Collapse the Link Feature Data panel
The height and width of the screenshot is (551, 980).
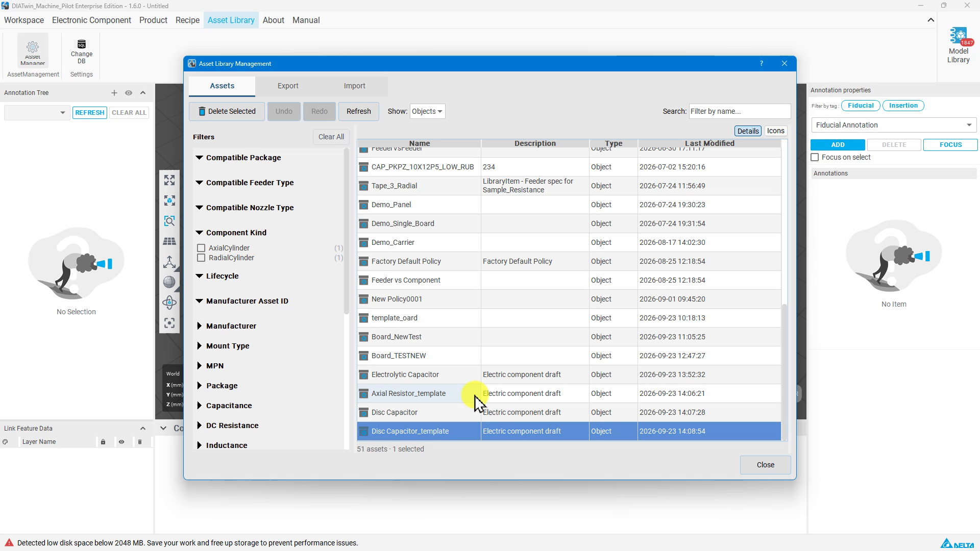pos(143,429)
